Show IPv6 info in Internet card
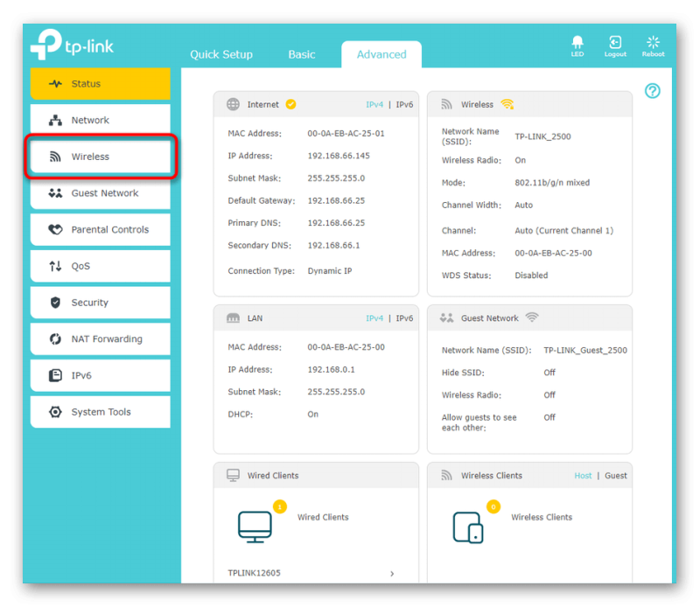The height and width of the screenshot is (607, 700). coord(404,104)
